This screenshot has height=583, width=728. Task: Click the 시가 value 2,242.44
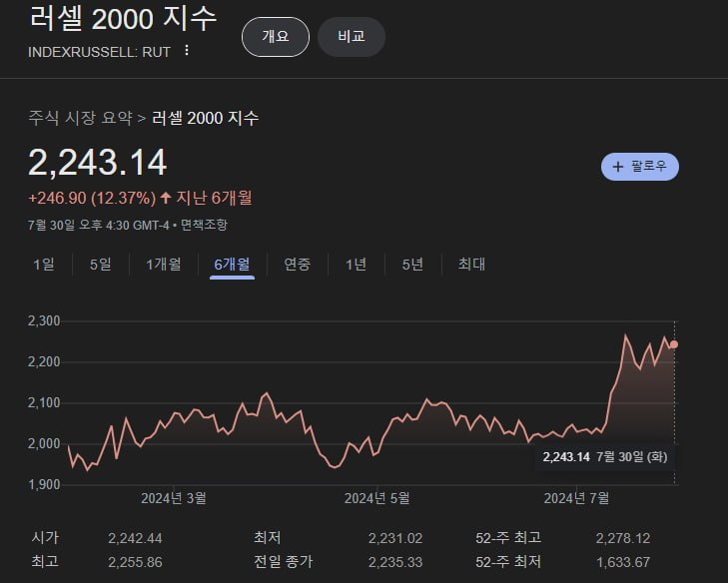point(135,538)
